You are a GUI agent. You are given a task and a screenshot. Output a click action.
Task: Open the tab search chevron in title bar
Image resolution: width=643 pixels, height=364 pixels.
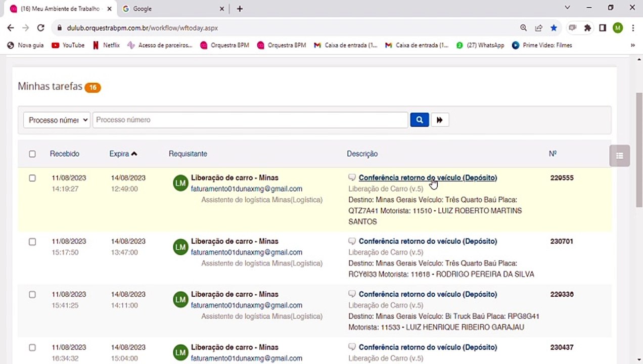(x=567, y=8)
